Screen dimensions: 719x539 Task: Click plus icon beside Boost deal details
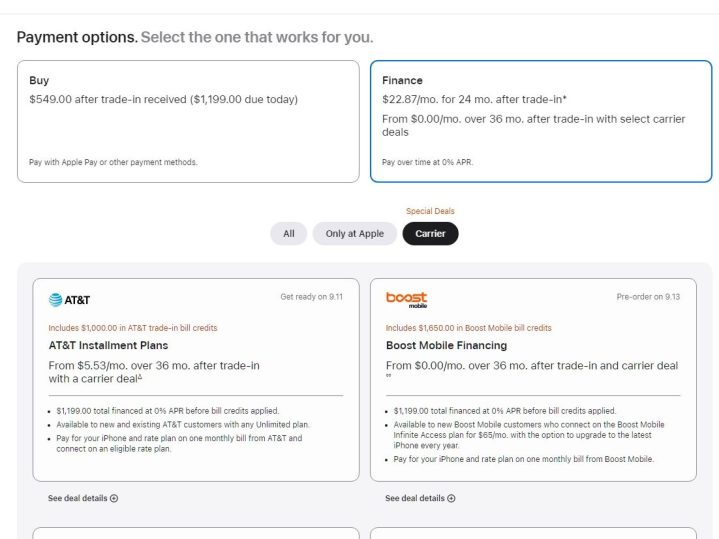(451, 498)
